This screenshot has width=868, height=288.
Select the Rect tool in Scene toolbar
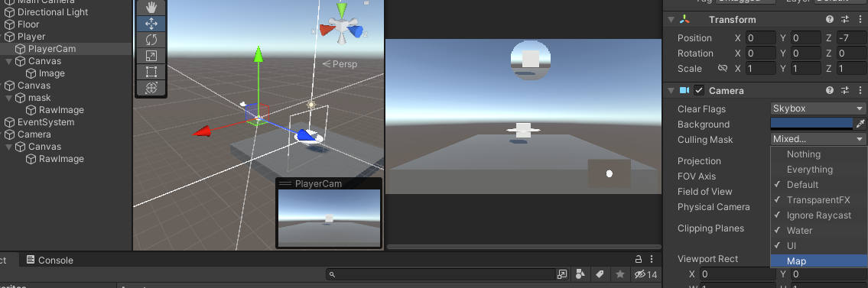151,71
